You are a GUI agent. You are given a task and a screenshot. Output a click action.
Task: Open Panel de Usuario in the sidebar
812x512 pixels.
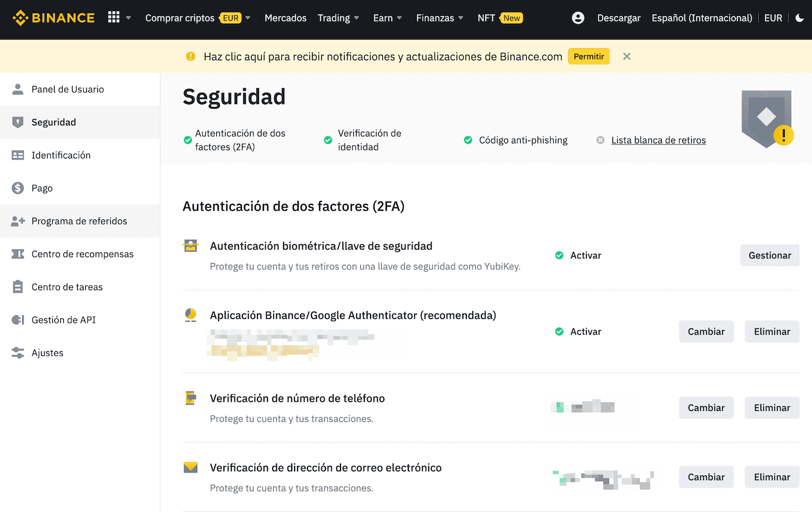(x=68, y=89)
